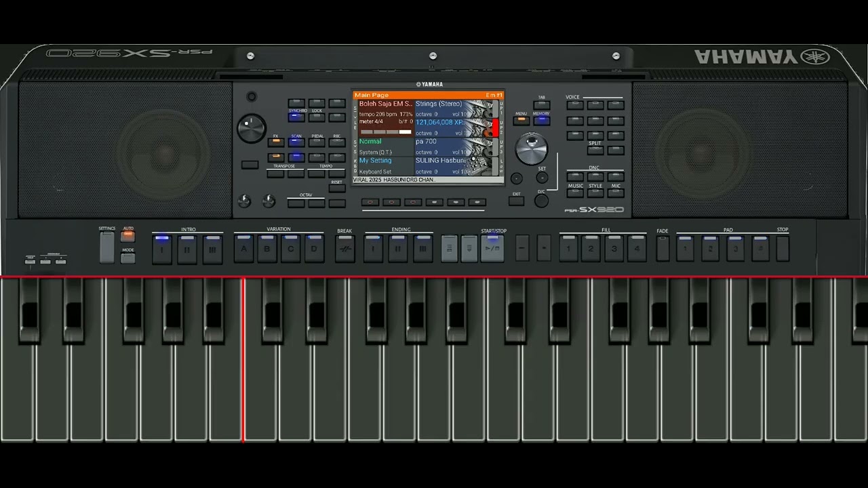Play Pad 3
Viewport: 868px width, 488px height.
pyautogui.click(x=735, y=248)
